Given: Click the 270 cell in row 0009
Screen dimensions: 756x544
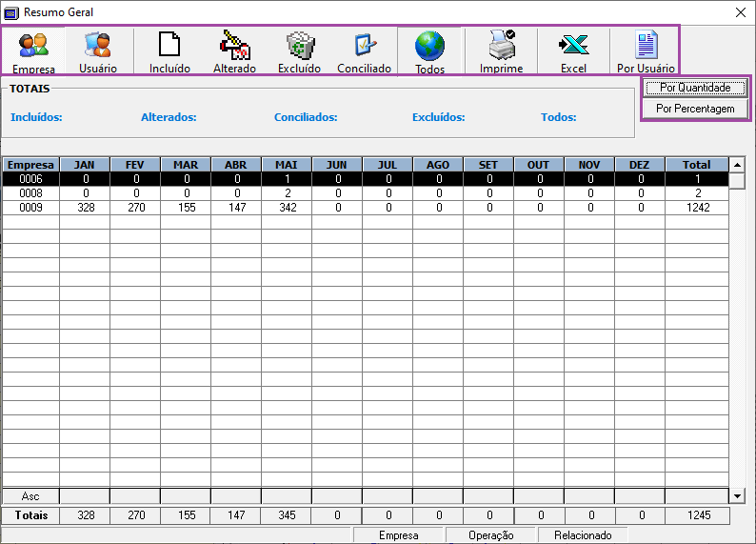Looking at the screenshot, I should coord(136,208).
